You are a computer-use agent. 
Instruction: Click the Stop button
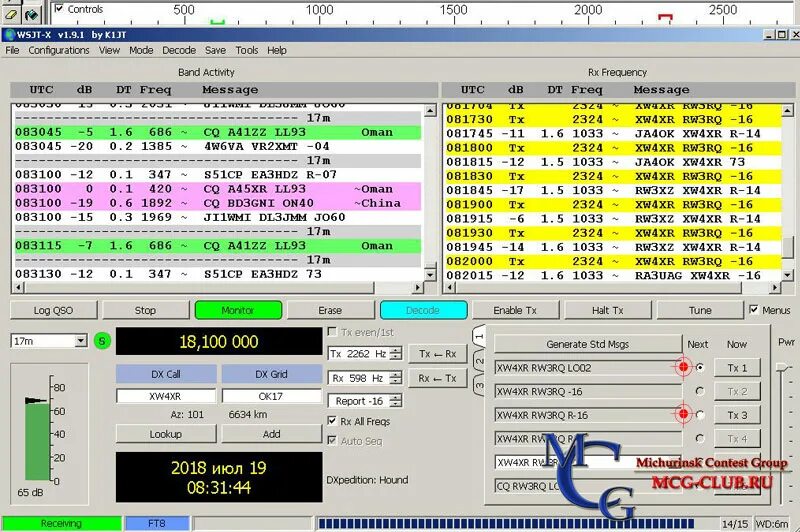[145, 310]
